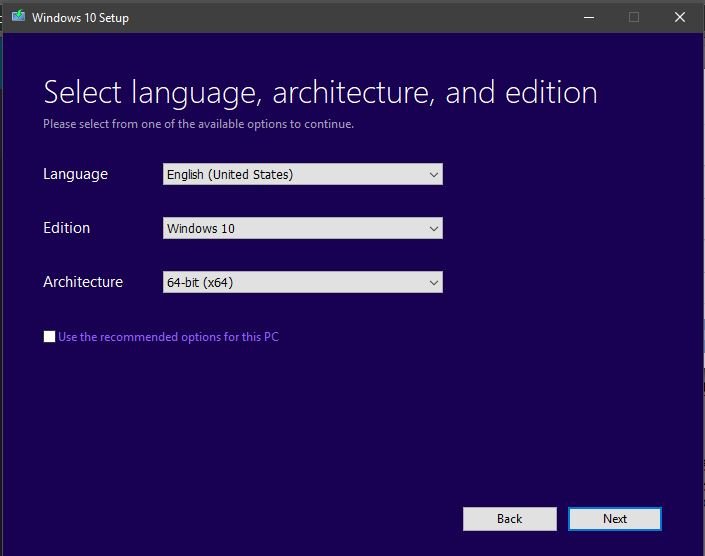Click the Next button
705x556 pixels.
coord(615,519)
